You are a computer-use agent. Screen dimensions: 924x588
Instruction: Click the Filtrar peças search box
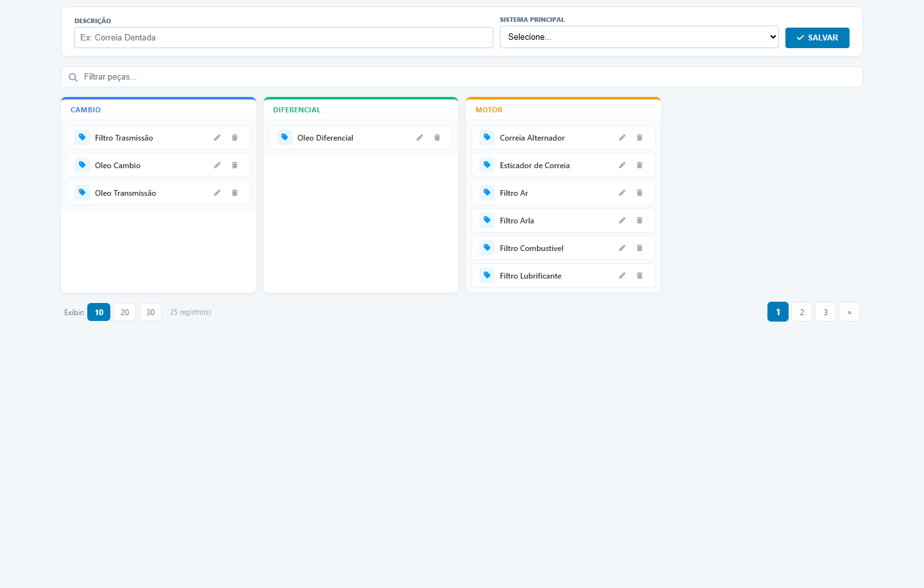click(x=462, y=76)
